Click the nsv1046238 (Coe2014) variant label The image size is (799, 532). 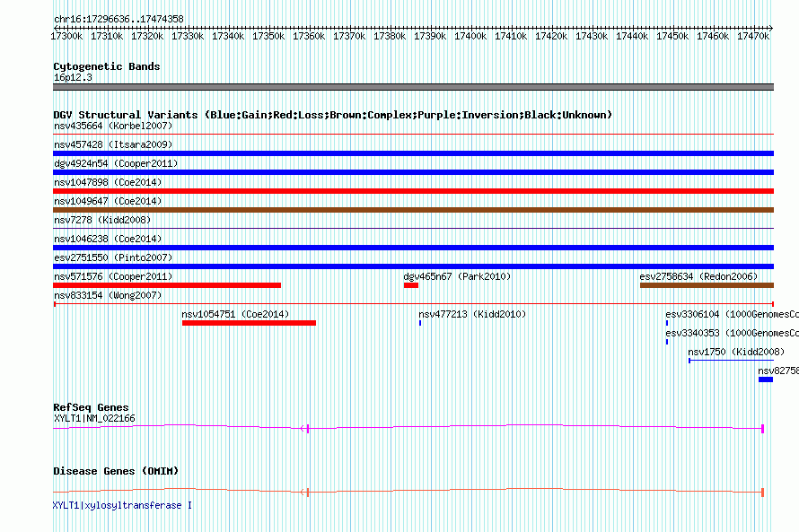pos(108,239)
